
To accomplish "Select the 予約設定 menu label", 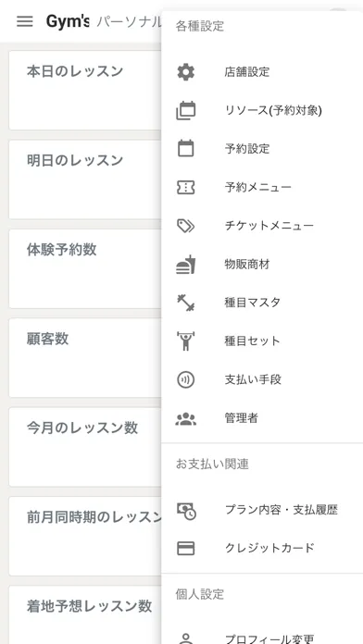I will [247, 148].
